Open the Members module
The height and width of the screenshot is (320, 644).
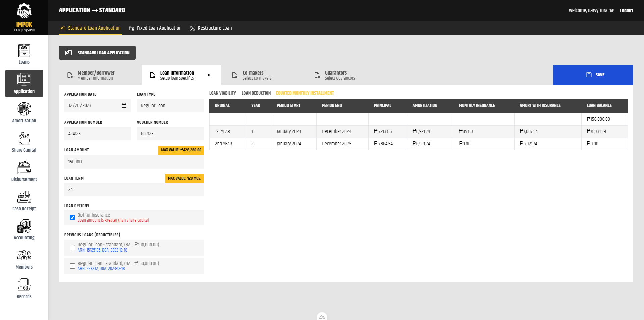tap(24, 259)
